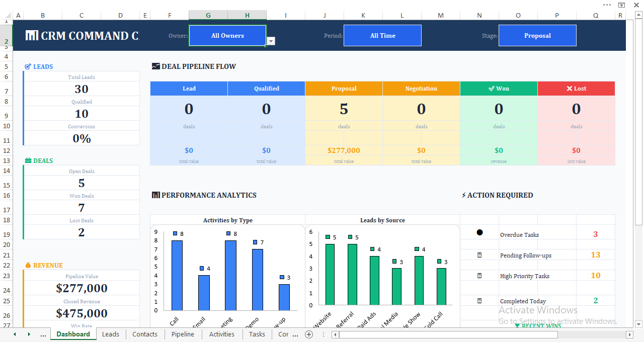Image resolution: width=644 pixels, height=342 pixels.
Task: Open the three-dot more options menu at top
Action: 607,5
